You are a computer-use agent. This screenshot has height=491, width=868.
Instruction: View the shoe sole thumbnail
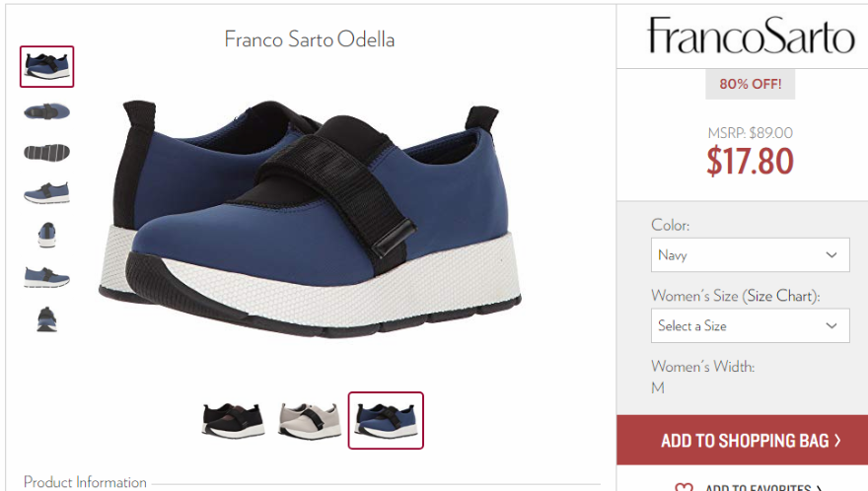click(x=47, y=152)
